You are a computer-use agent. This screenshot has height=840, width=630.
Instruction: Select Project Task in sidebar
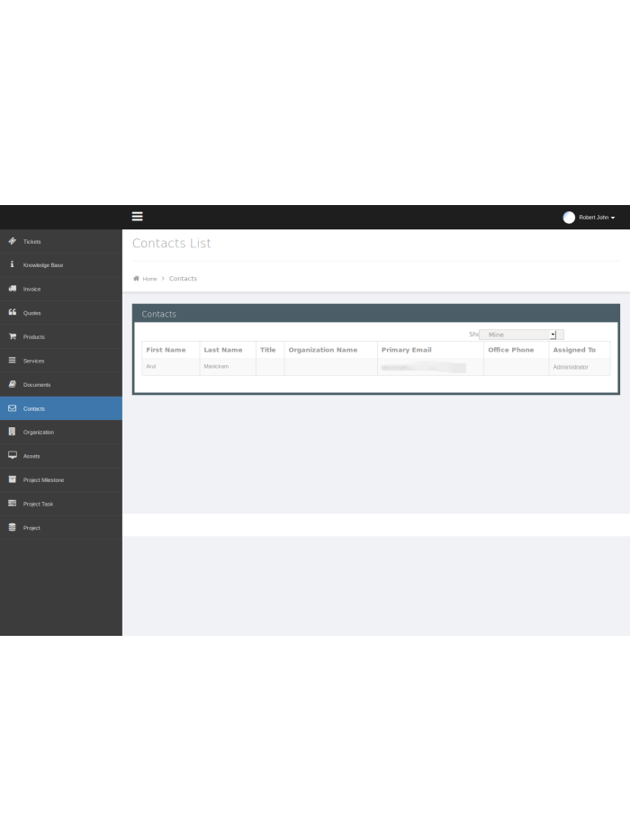[x=38, y=504]
